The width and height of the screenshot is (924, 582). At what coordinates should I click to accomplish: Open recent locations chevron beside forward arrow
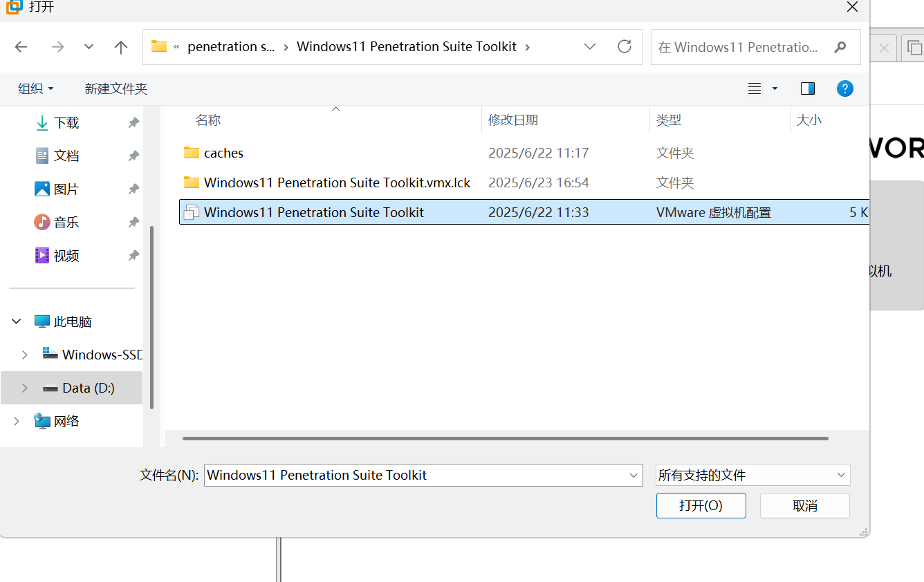tap(89, 47)
